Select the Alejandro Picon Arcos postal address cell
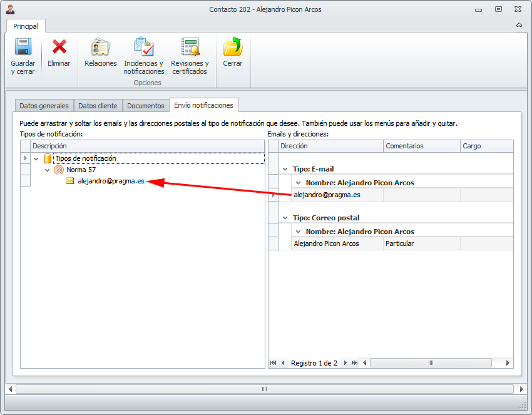The width and height of the screenshot is (532, 415). coord(337,243)
